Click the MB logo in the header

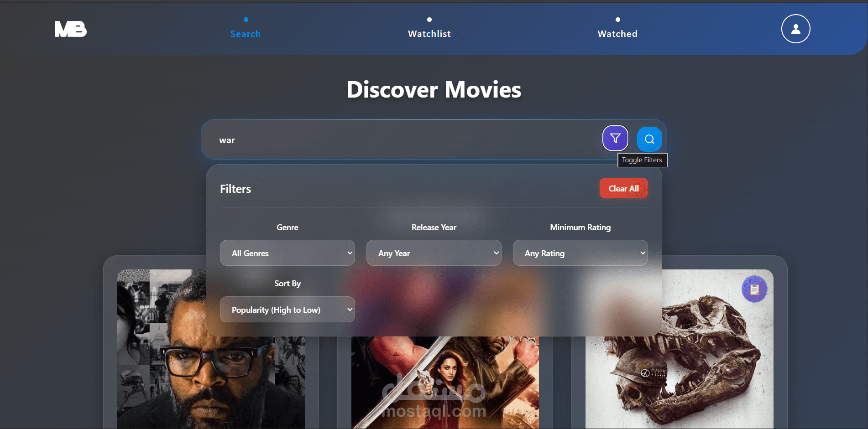tap(70, 29)
